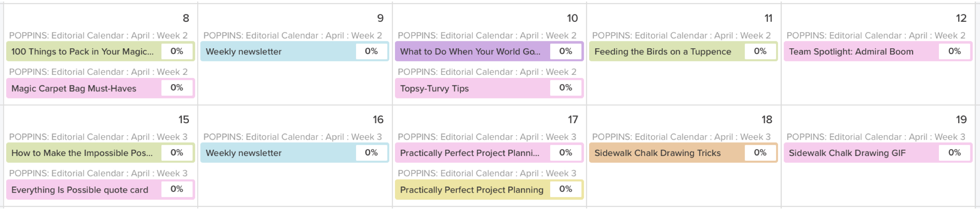
Task: Open Sidewalk Chalk Drawing Tricks task
Action: 657,153
